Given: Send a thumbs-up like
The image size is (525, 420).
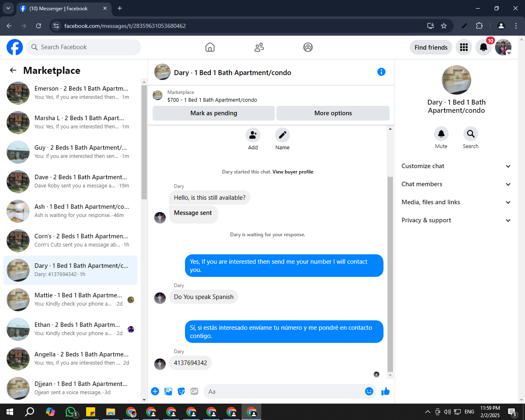Looking at the screenshot, I should click(x=386, y=391).
